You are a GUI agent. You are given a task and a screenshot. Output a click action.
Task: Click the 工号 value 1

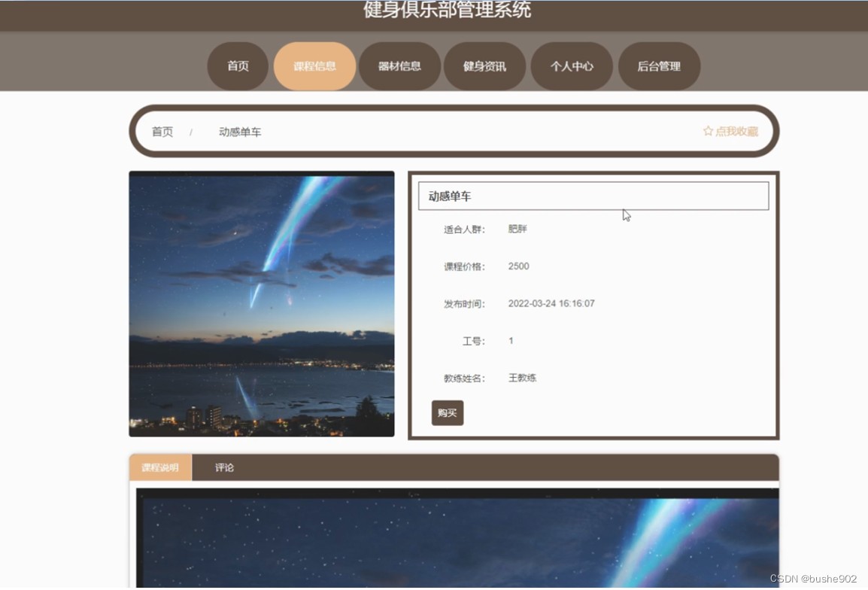511,341
